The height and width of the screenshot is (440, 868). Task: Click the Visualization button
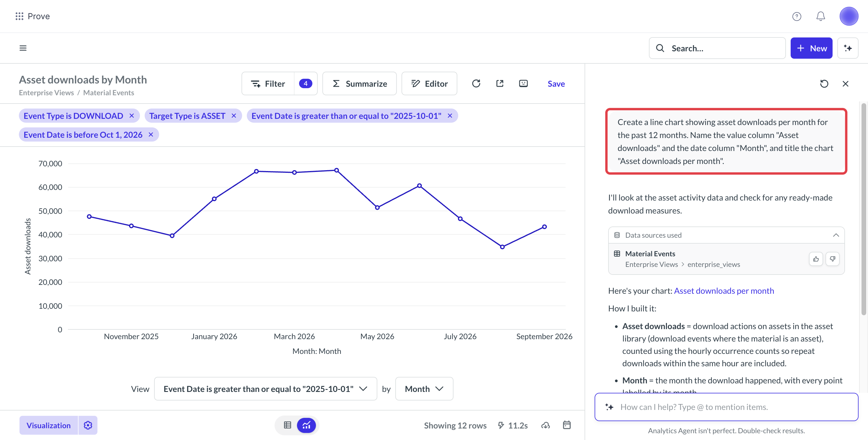[48, 425]
